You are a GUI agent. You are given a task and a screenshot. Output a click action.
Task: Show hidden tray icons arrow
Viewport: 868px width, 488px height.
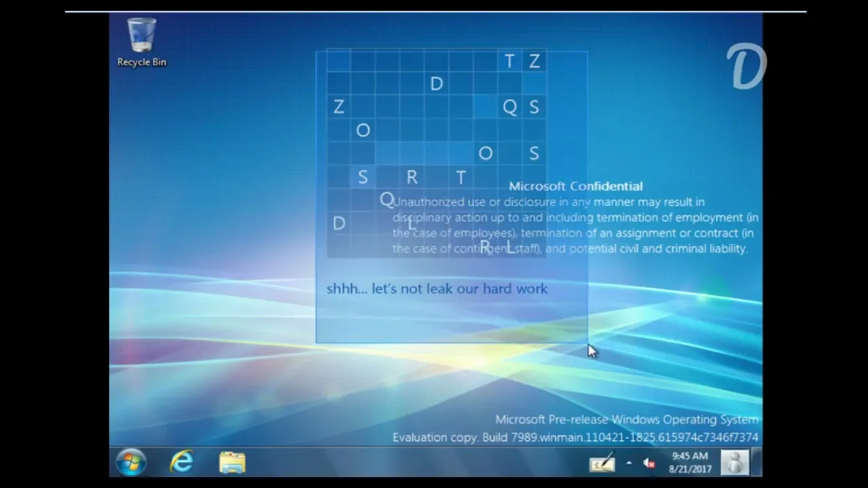click(x=629, y=463)
